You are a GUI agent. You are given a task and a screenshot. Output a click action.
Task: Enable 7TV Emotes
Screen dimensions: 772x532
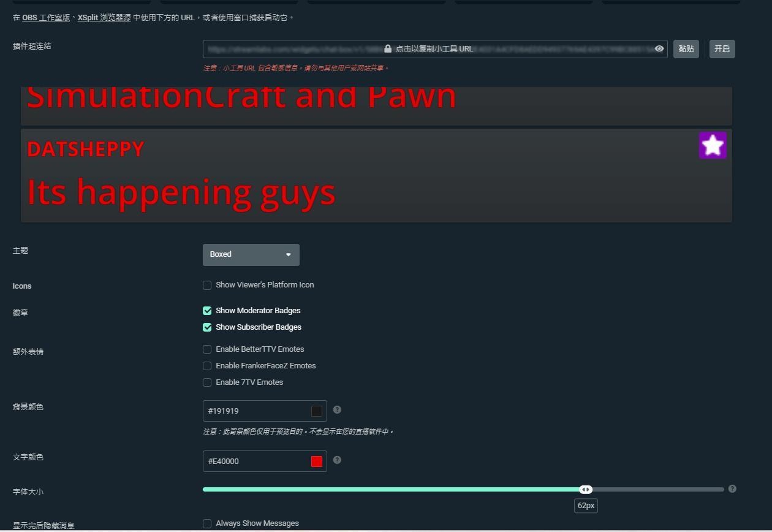207,382
